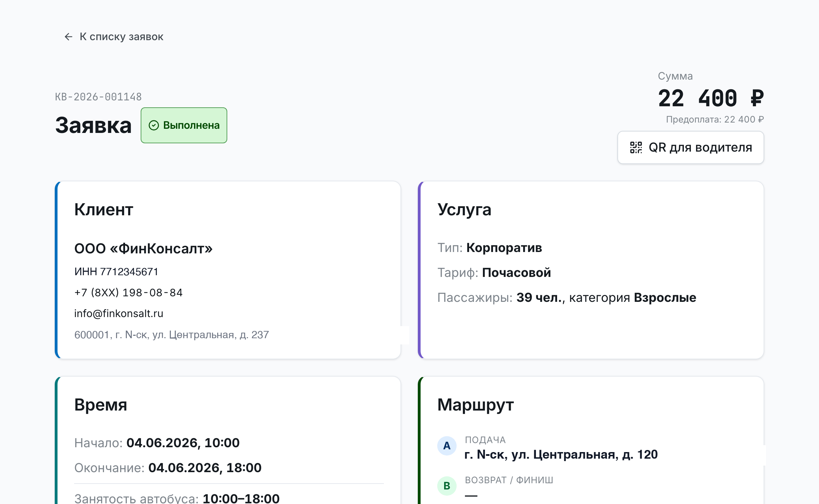The image size is (819, 504).
Task: Click the 'Заявка' heading
Action: click(x=94, y=125)
